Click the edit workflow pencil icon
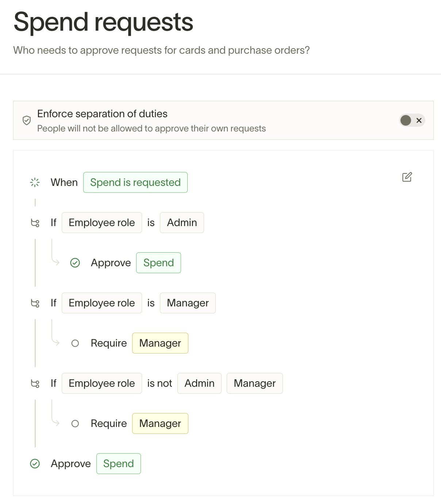This screenshot has width=441, height=504. [407, 177]
